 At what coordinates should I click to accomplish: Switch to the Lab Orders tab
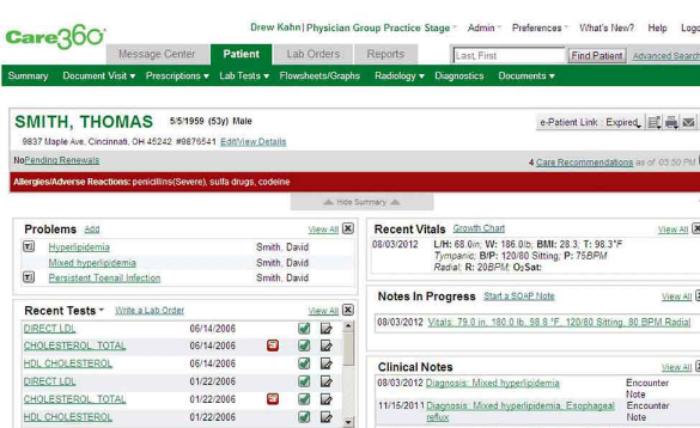pyautogui.click(x=313, y=54)
